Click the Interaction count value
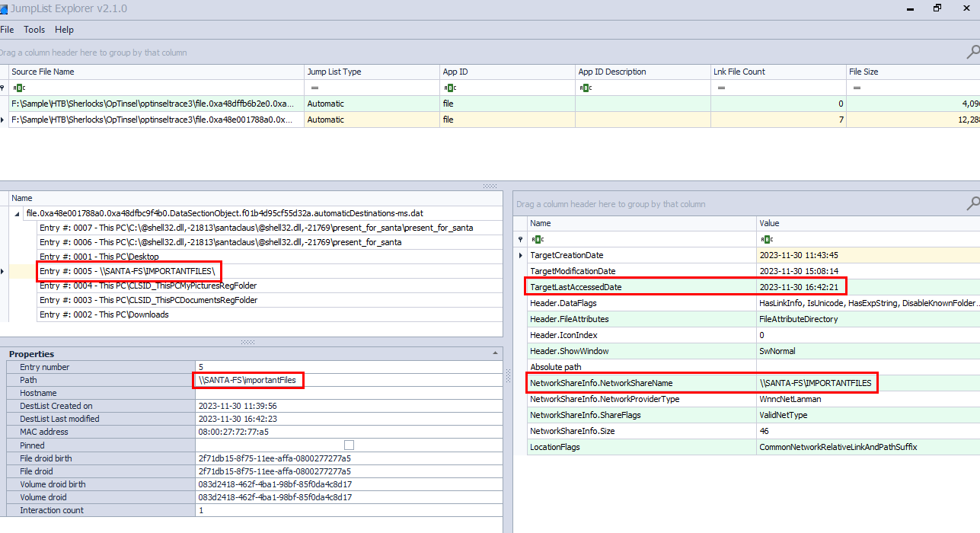 (x=349, y=510)
